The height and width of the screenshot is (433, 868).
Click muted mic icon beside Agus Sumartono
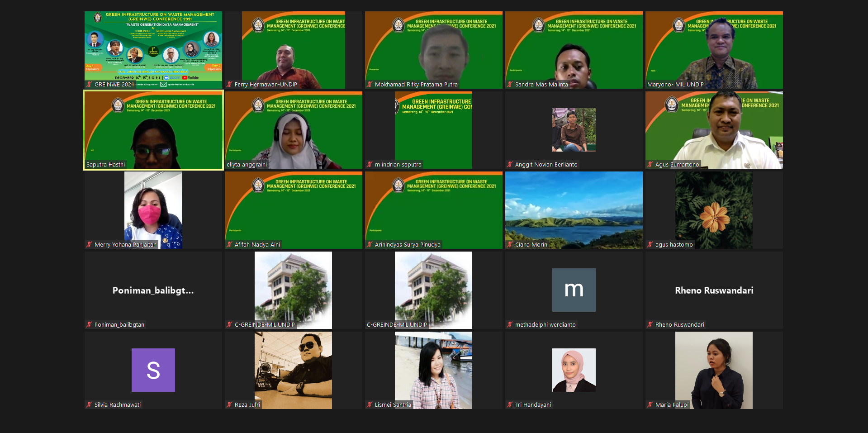650,165
